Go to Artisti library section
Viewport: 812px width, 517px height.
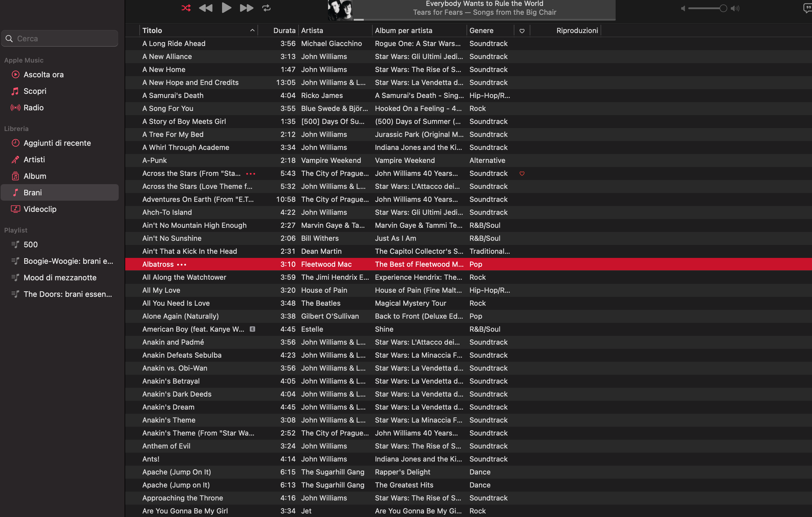(34, 159)
